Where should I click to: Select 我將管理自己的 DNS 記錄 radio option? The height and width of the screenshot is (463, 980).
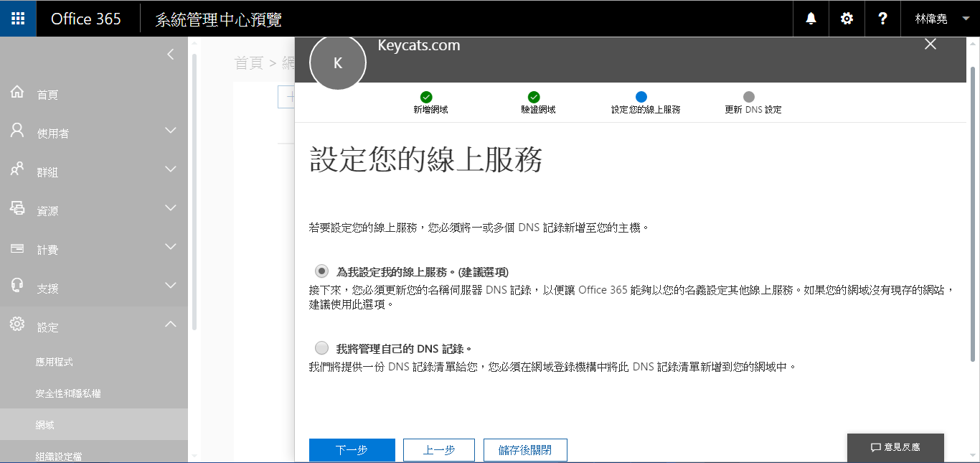(x=321, y=348)
